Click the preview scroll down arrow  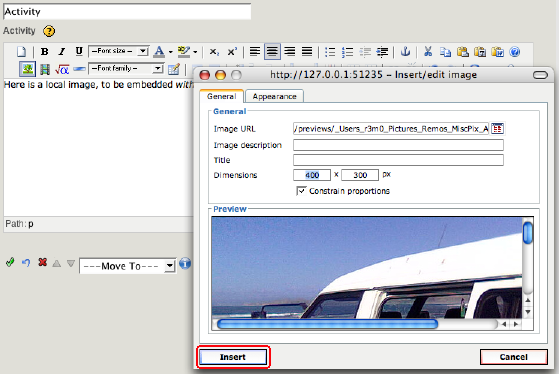click(x=528, y=312)
